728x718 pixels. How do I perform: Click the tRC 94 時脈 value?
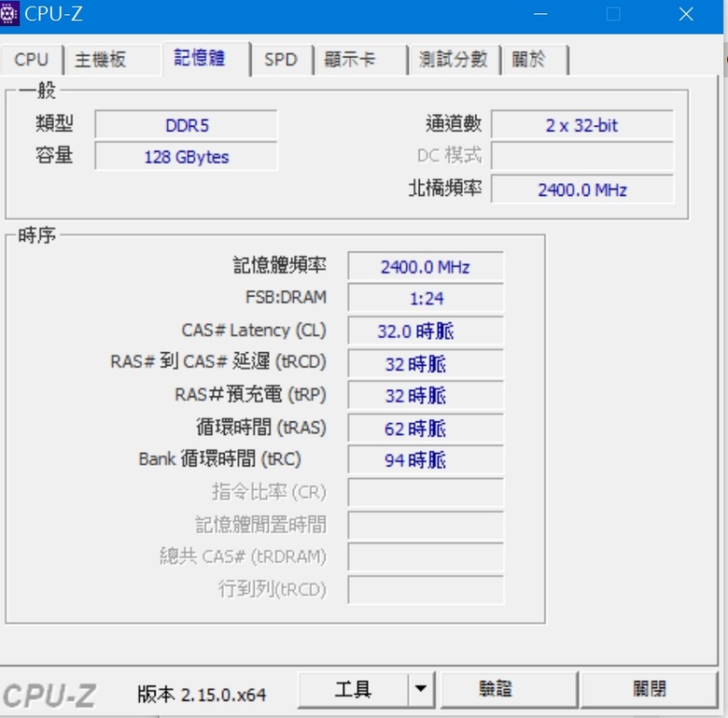[x=426, y=459]
